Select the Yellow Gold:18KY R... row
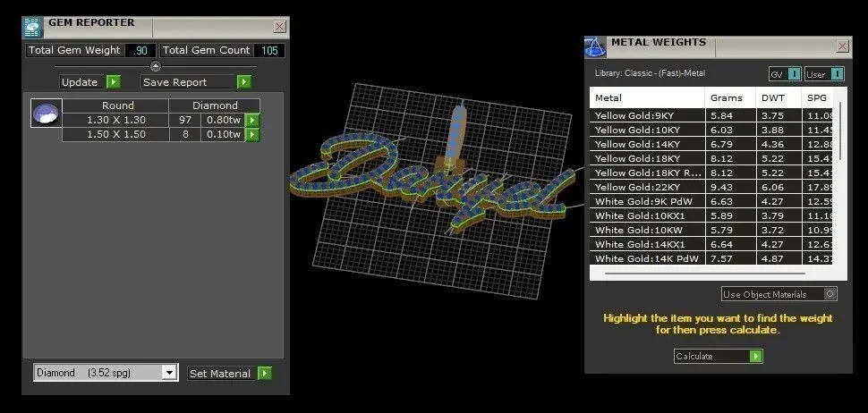Viewport: 868px width, 413px height. pyautogui.click(x=711, y=173)
